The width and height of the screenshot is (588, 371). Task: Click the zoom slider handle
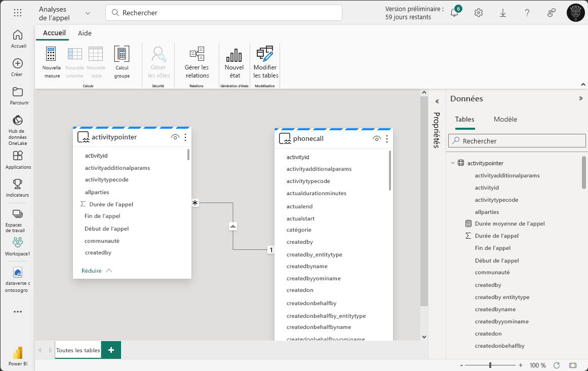pos(490,365)
